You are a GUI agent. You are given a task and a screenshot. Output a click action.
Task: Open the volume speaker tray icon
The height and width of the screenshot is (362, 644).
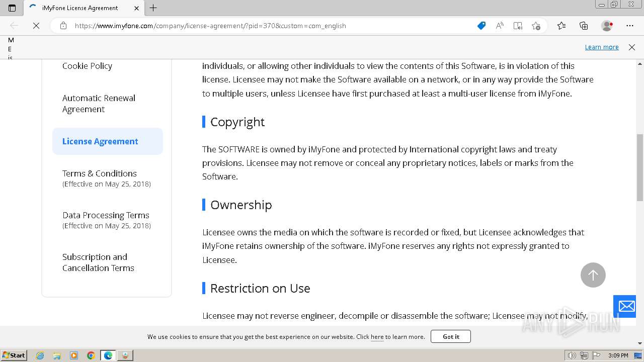pos(572,355)
